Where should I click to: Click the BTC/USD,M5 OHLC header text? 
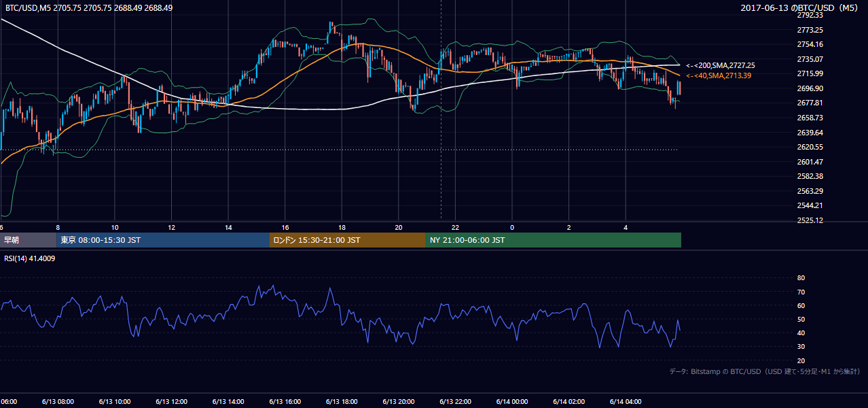point(89,8)
